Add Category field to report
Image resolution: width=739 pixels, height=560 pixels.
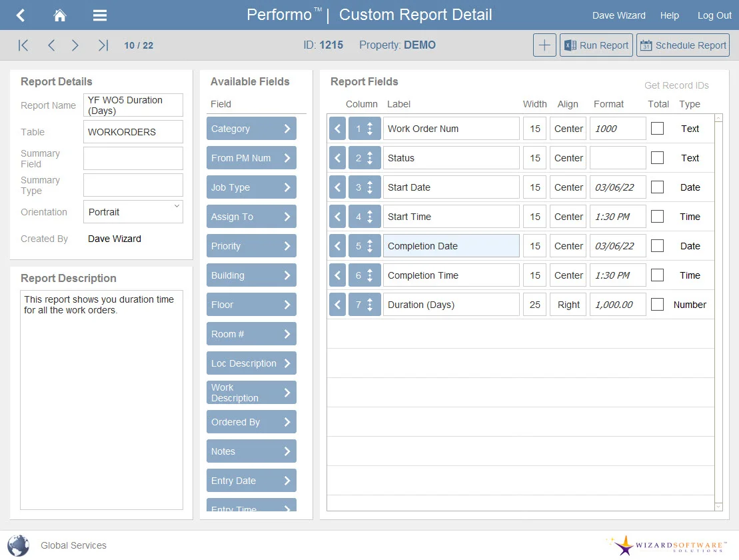(251, 129)
